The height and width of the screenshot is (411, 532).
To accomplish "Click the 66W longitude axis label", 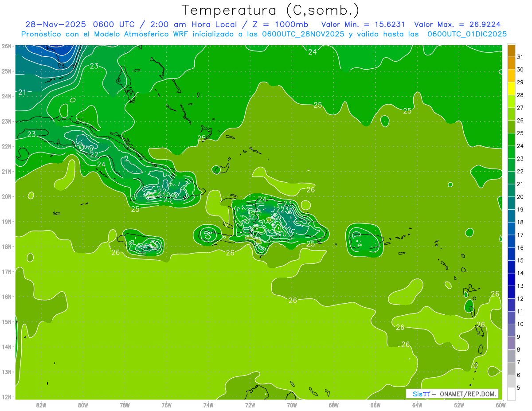I will tap(376, 405).
